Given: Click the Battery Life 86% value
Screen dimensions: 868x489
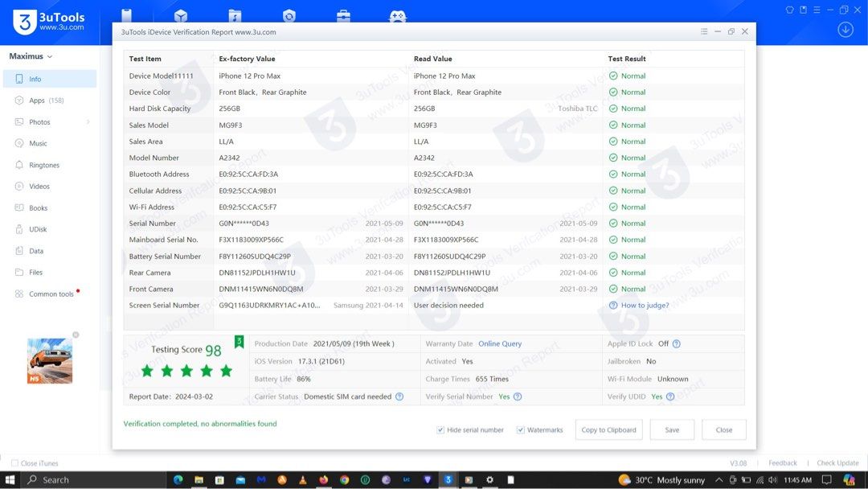Looking at the screenshot, I should tap(303, 379).
